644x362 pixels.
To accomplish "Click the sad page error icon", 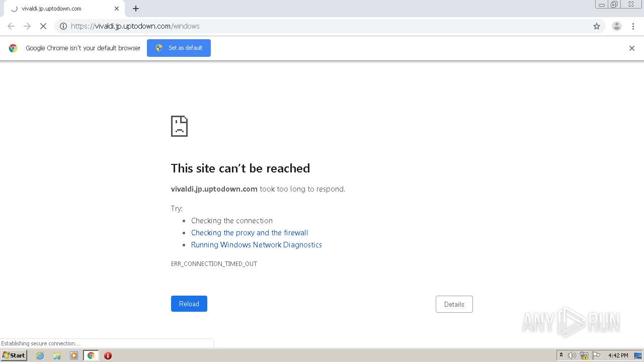I will pos(179,126).
